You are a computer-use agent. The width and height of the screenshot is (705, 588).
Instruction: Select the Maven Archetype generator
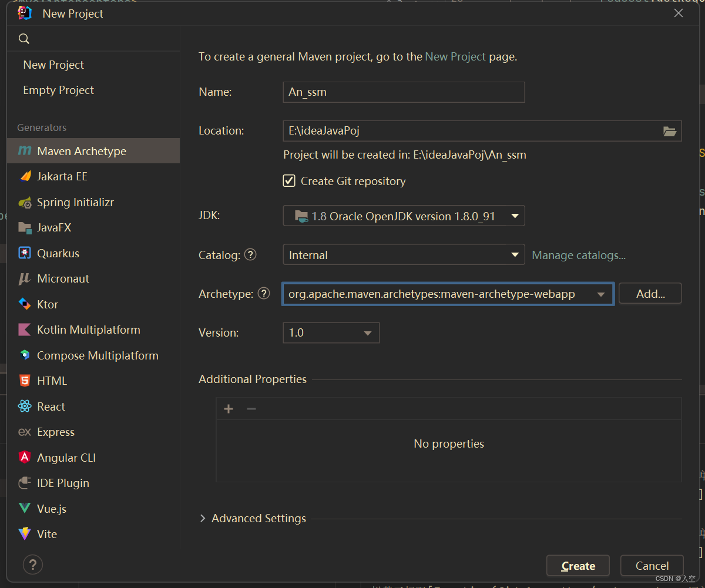93,151
